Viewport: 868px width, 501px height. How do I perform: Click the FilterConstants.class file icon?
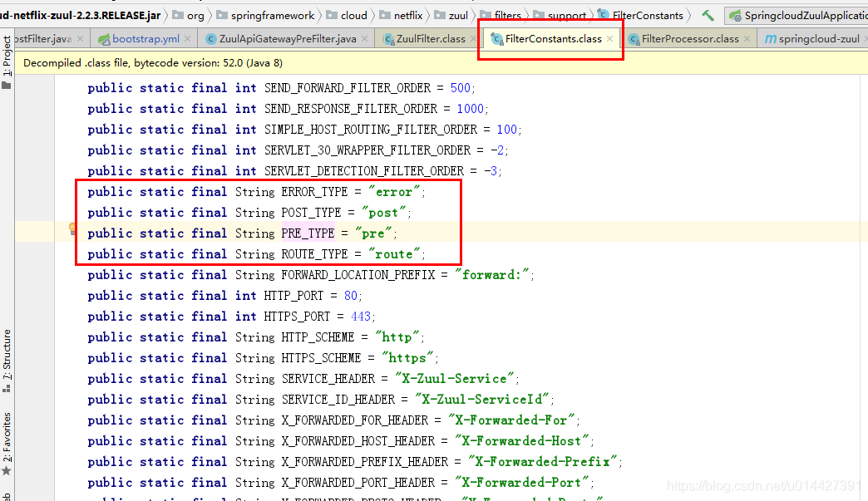click(496, 39)
